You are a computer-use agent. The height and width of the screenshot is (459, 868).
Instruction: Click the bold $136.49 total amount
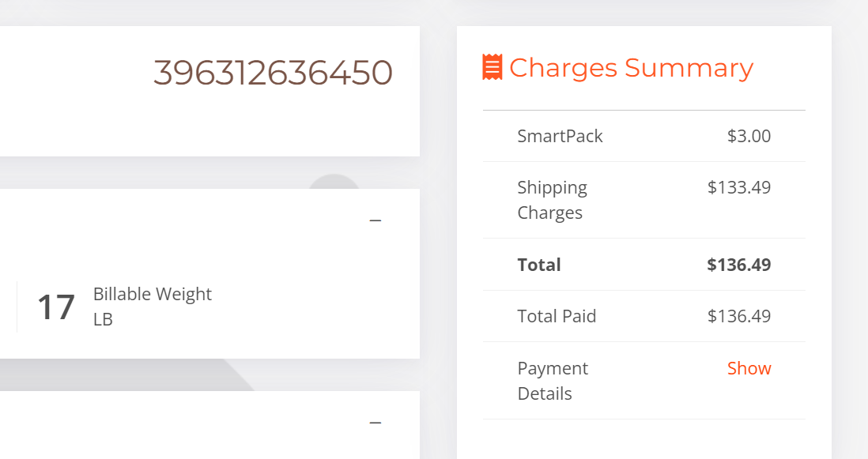click(x=739, y=265)
